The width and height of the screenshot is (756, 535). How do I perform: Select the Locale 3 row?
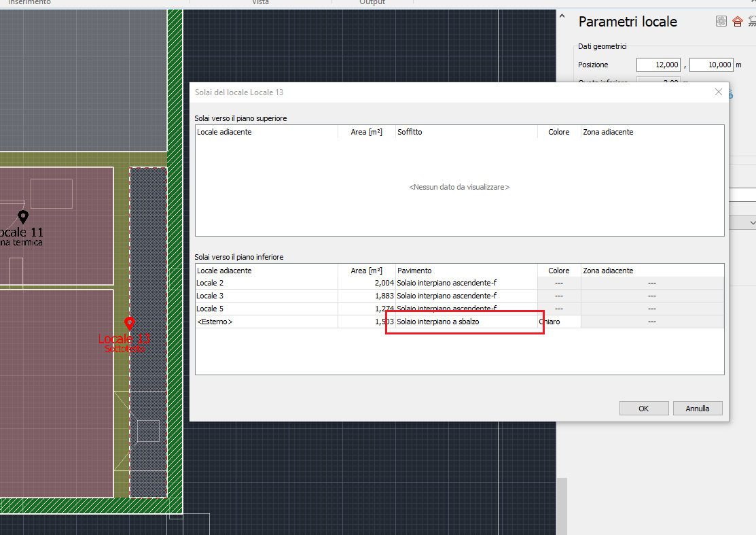tap(459, 296)
